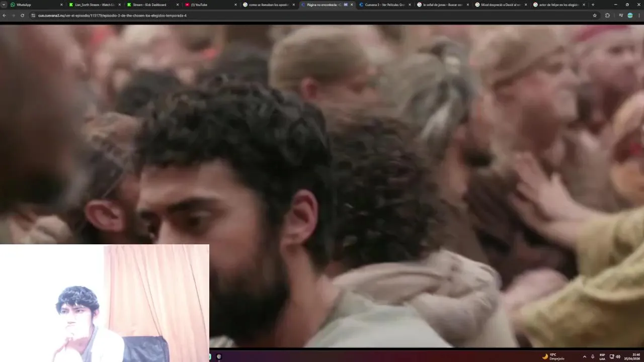
Task: Switch to the WhatsApp tab
Action: click(35, 5)
